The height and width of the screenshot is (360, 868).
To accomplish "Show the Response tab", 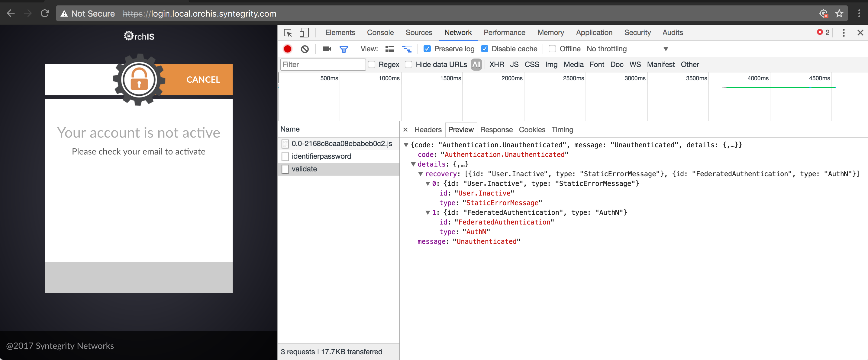I will (496, 129).
